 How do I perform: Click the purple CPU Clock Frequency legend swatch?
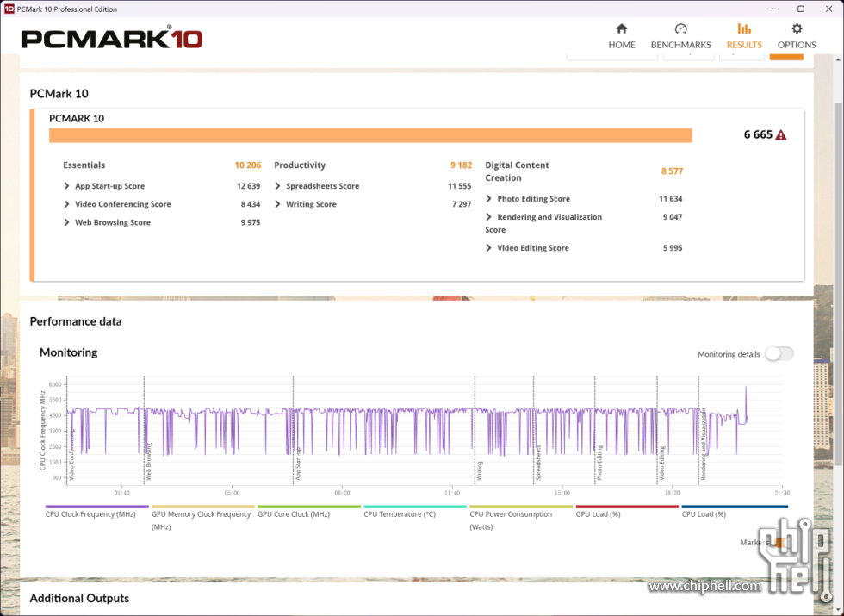96,507
